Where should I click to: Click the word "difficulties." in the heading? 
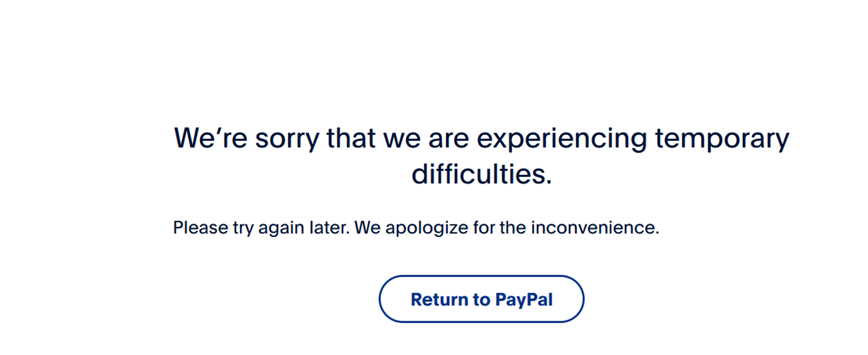coord(482,175)
